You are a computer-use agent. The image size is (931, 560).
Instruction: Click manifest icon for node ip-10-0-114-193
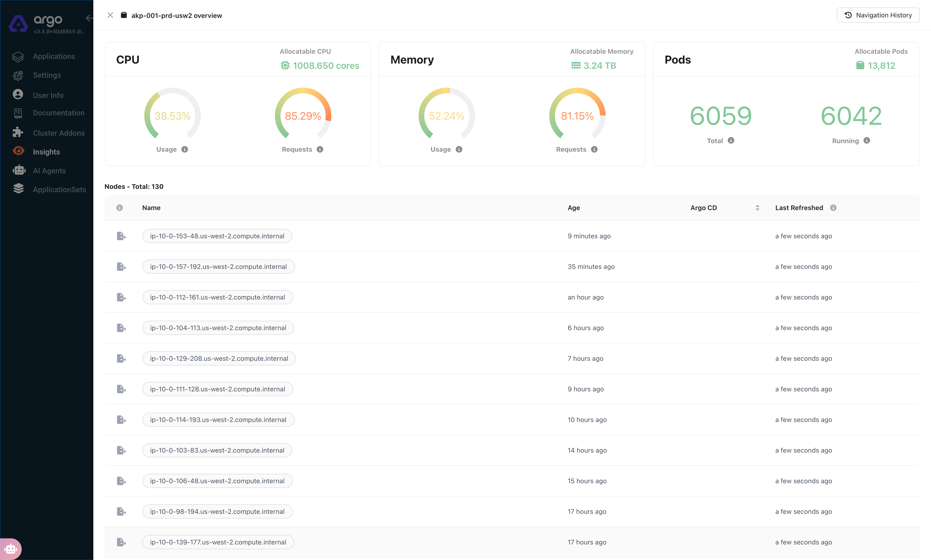121,420
